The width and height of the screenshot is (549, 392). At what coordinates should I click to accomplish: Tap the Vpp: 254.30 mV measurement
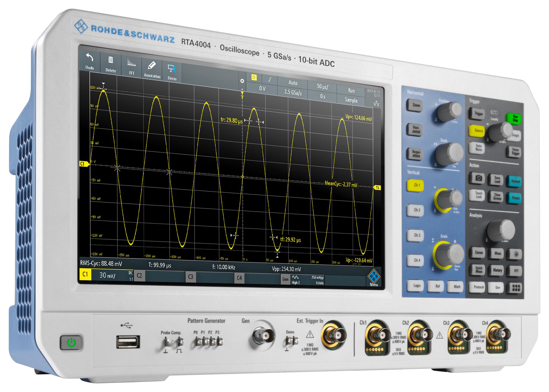click(286, 269)
